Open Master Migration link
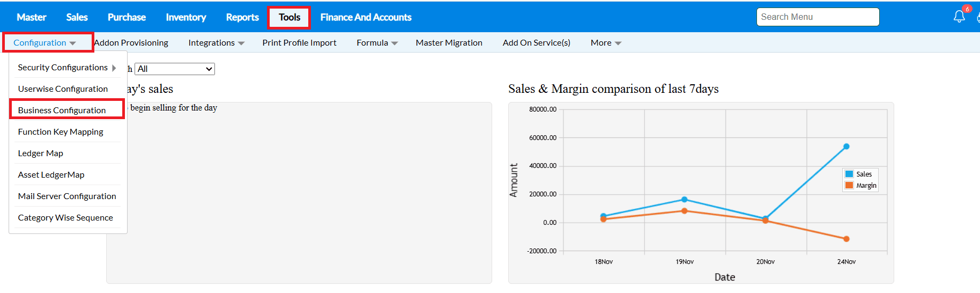980x293 pixels. coord(449,43)
